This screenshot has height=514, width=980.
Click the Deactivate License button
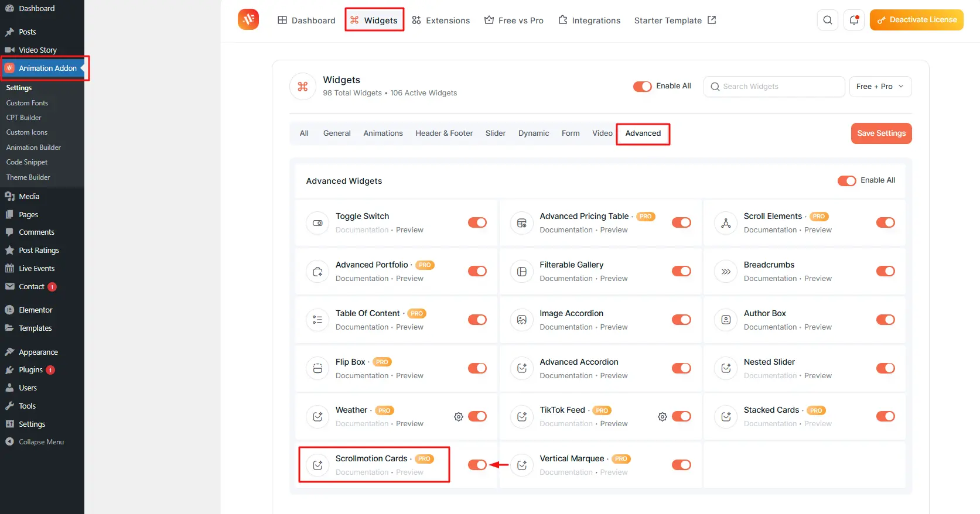point(917,20)
